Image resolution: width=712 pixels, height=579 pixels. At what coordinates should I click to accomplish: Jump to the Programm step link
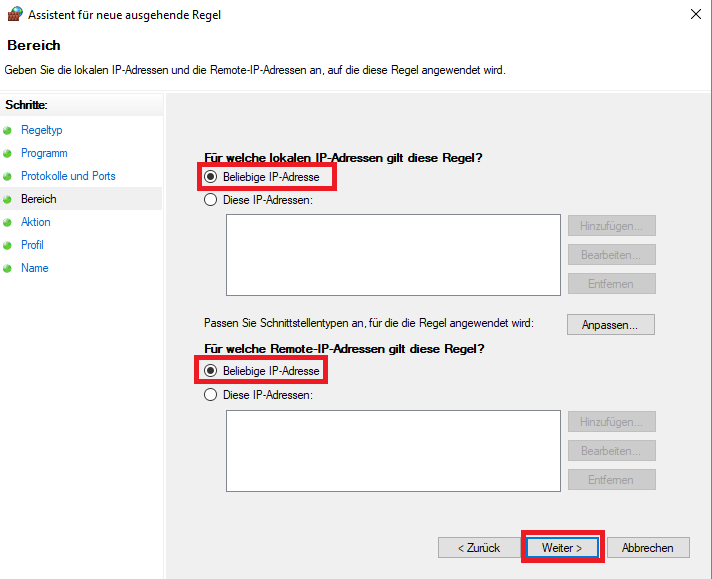tap(44, 153)
